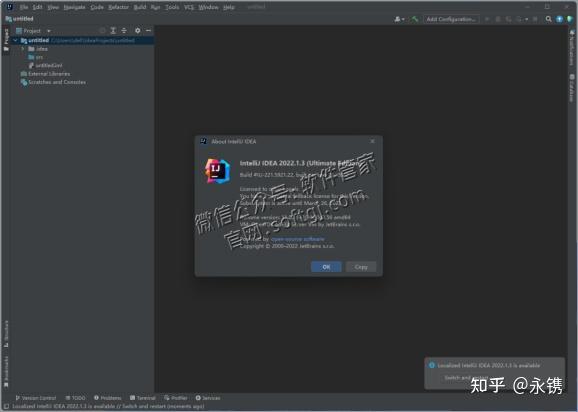
Task: Open the profiler run options dropdown arrow
Action: point(526,19)
